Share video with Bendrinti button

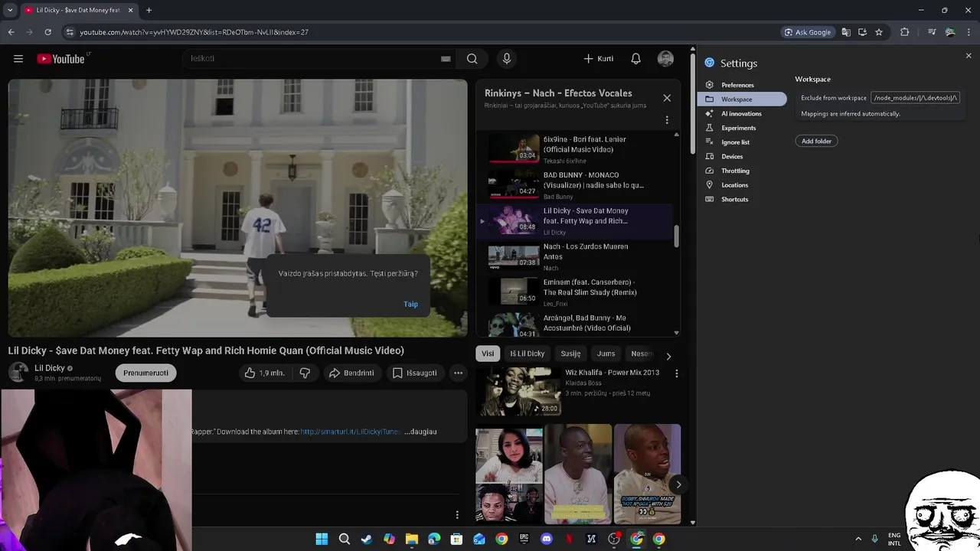(351, 373)
